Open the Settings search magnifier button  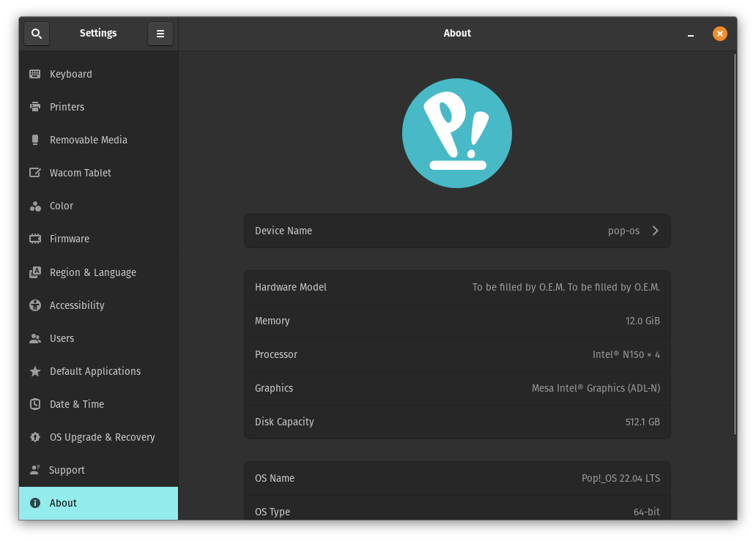(37, 34)
